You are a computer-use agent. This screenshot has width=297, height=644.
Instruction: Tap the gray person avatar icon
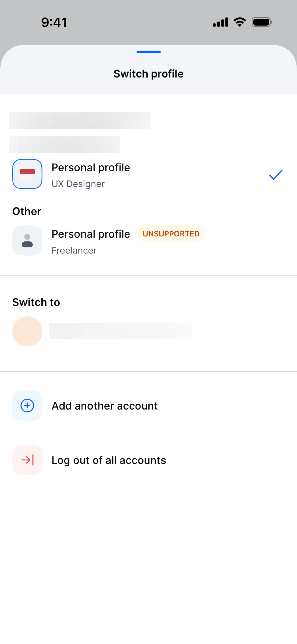[x=27, y=240]
